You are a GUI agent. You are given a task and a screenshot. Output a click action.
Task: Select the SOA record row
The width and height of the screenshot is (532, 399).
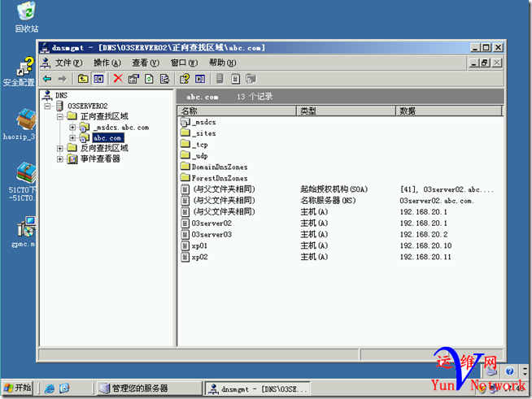(339, 189)
